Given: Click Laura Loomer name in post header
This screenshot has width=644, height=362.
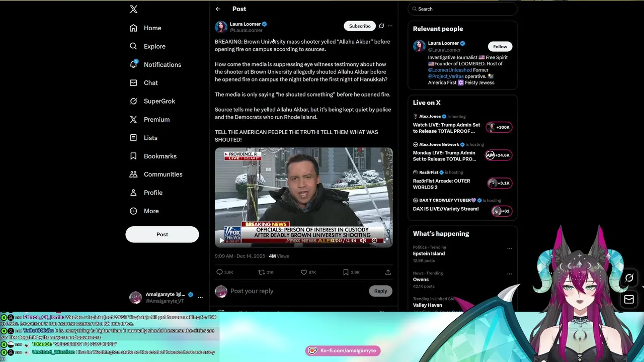Looking at the screenshot, I should click(x=245, y=24).
